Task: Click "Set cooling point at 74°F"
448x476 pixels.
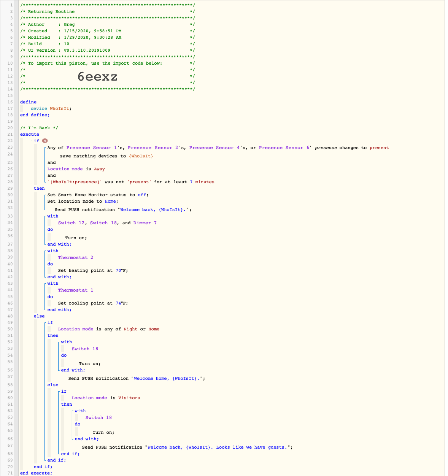Action: [x=93, y=303]
